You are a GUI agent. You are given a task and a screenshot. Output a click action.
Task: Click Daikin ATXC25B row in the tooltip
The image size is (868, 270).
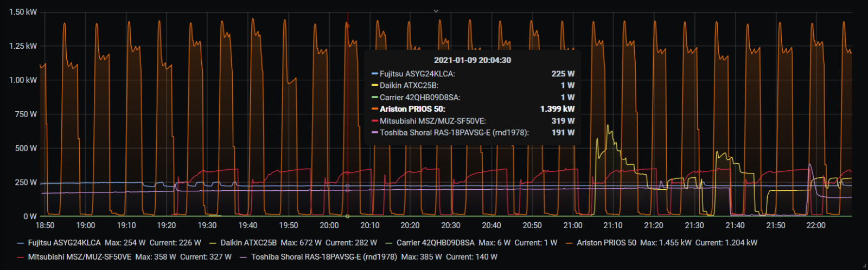tap(473, 86)
